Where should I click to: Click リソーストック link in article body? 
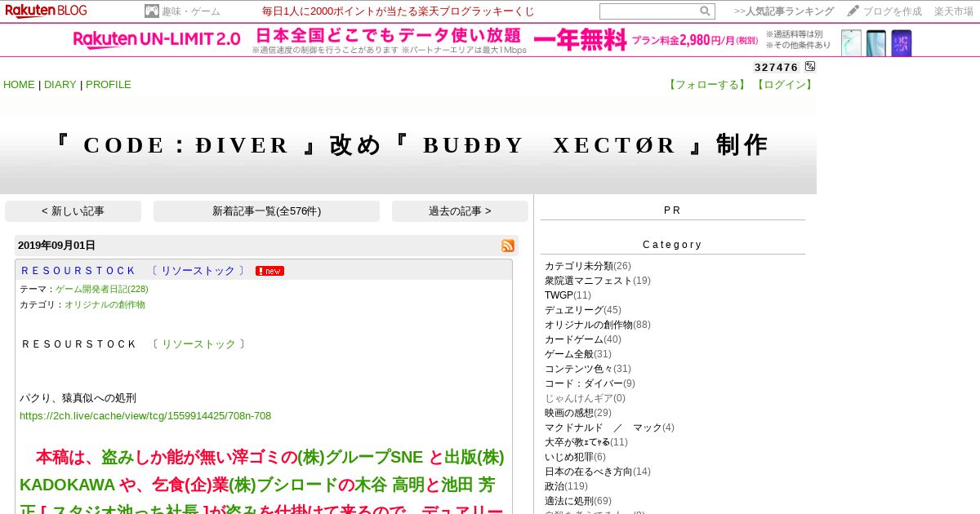198,344
